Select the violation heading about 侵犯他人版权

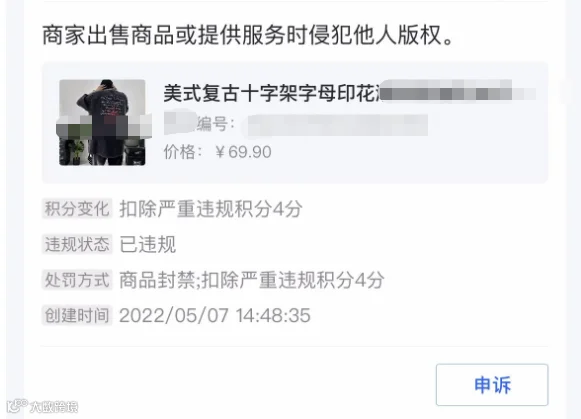[x=248, y=36]
